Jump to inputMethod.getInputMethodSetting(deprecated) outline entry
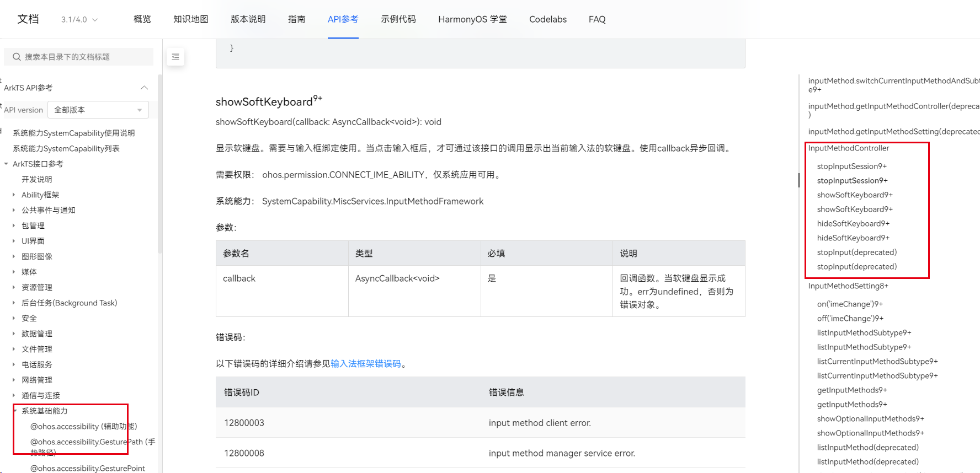This screenshot has width=980, height=473. tap(894, 132)
